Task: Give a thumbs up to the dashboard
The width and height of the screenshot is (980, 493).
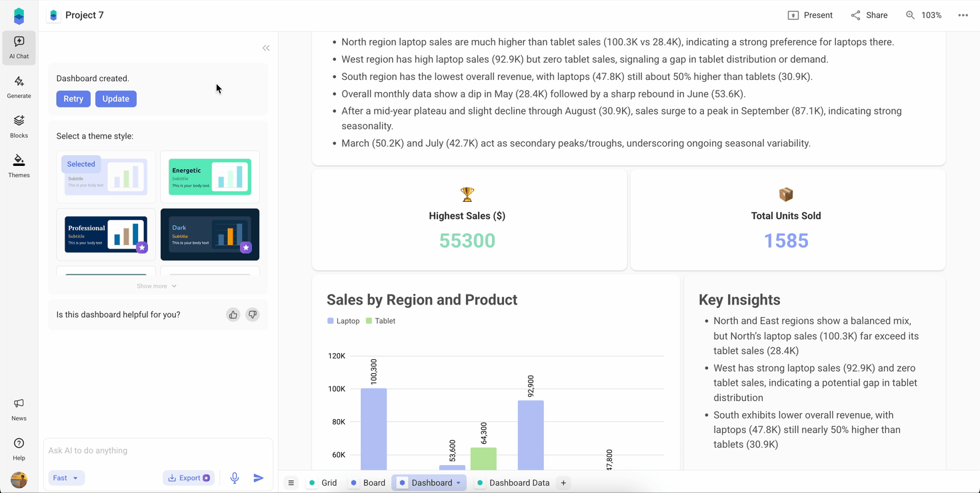Action: (233, 314)
